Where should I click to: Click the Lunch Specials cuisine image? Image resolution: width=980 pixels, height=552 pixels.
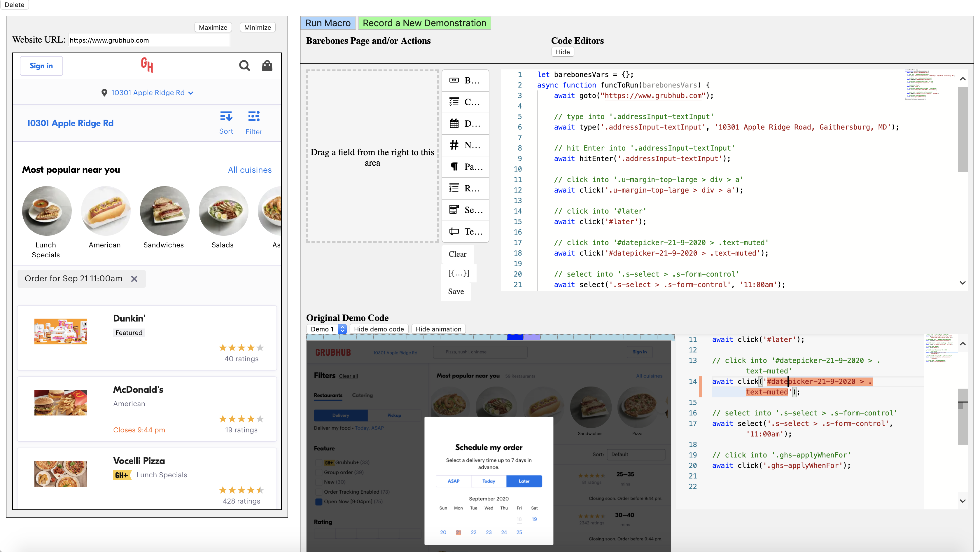[47, 211]
